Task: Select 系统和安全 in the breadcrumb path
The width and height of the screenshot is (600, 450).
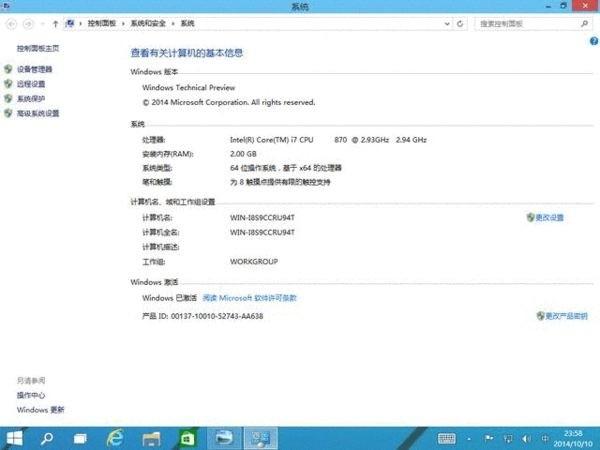Action: click(x=148, y=23)
